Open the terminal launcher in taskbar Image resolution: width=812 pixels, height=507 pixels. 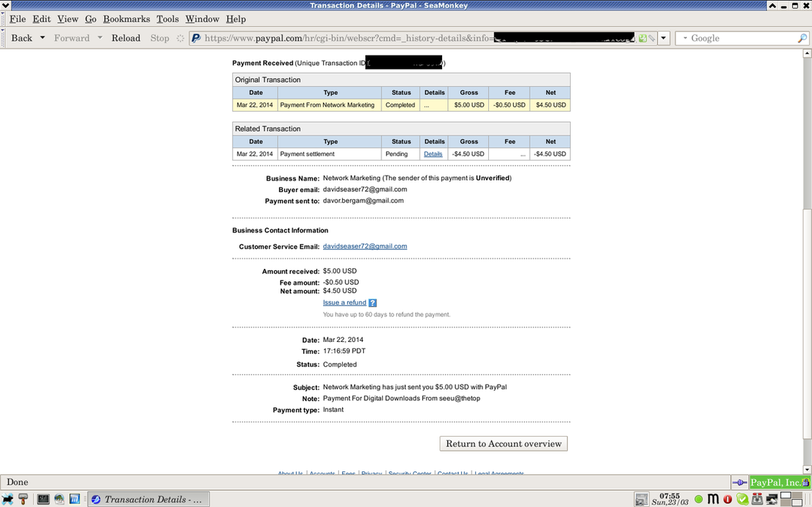click(x=43, y=500)
